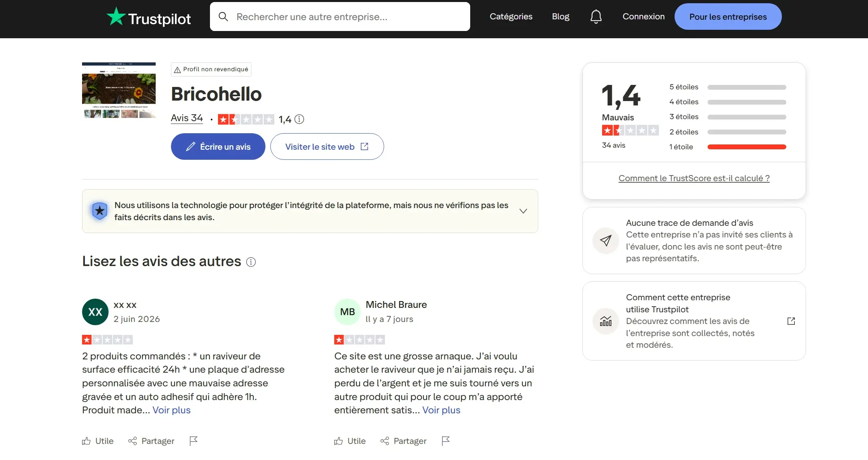
Task: Click the 'Bricohello' company title
Action: pyautogui.click(x=216, y=94)
